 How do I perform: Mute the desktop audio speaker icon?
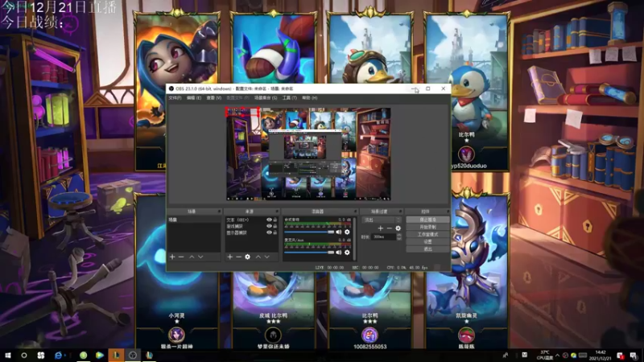tap(339, 232)
